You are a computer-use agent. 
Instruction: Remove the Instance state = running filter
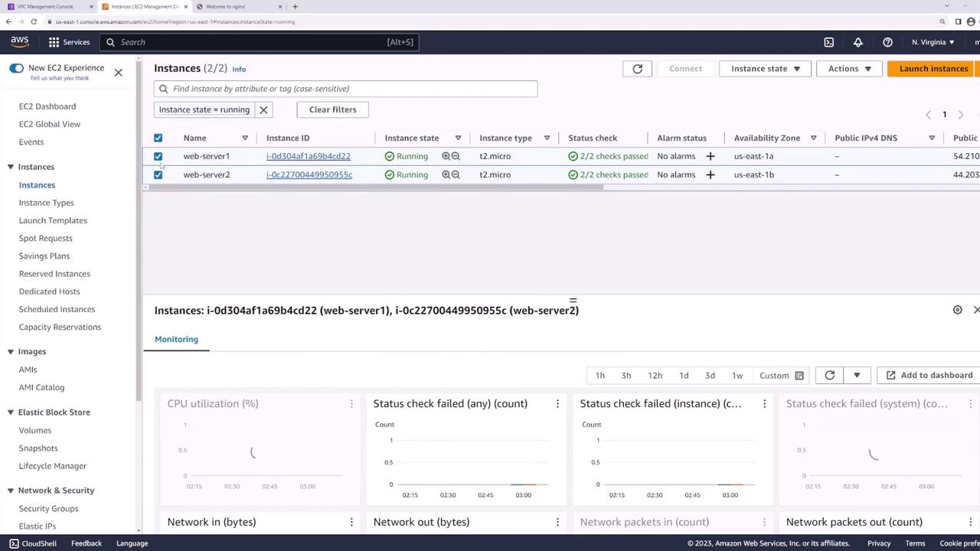point(263,109)
